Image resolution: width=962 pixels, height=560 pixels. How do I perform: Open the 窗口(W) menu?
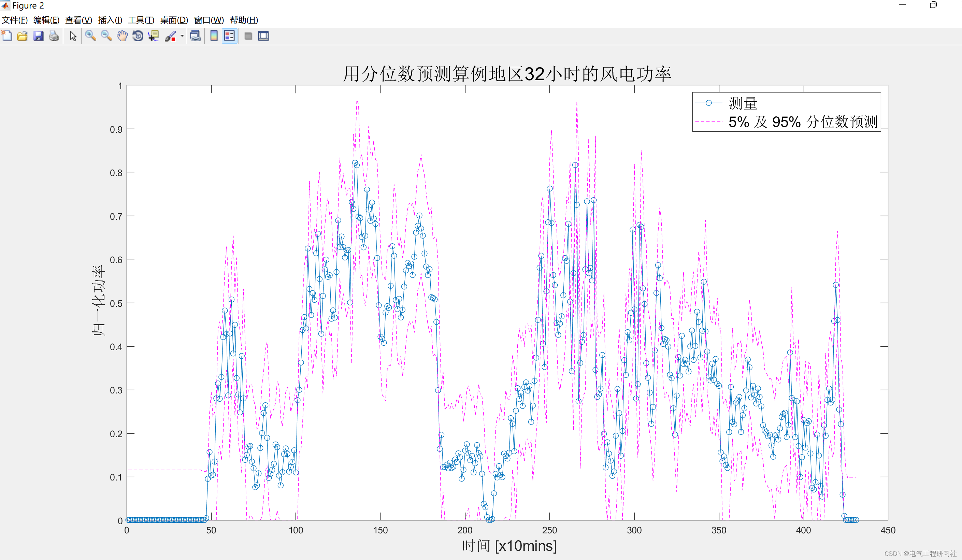pos(209,20)
